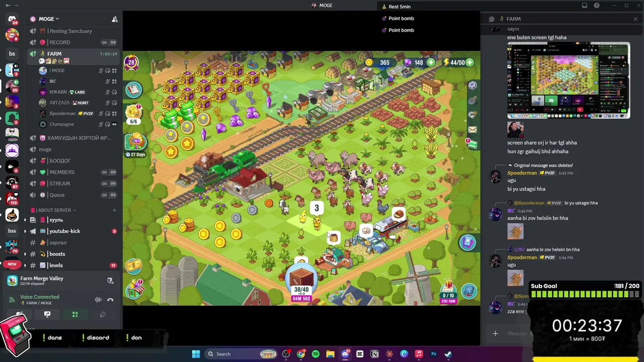This screenshot has width=644, height=362.
Task: Open N1KABN user in voice list
Action: (78, 92)
